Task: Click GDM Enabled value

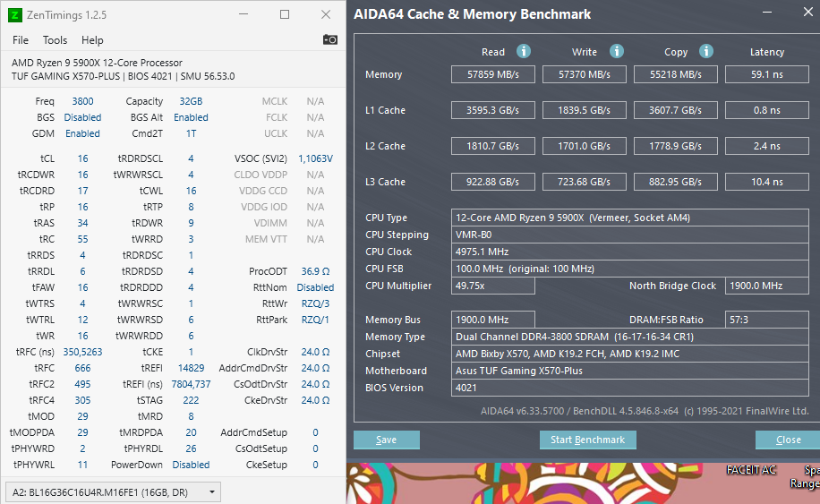Action: pos(82,133)
